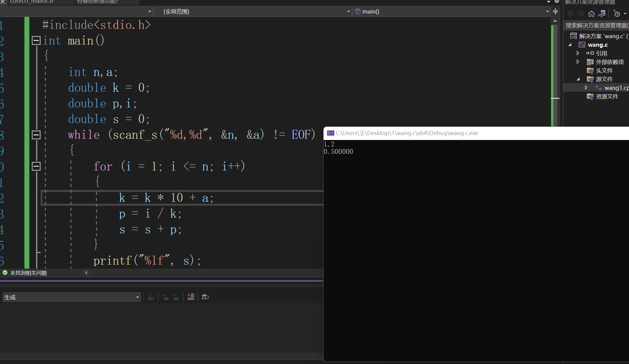Image resolution: width=629 pixels, height=364 pixels.
Task: Open the main() member dropdown
Action: (547, 12)
